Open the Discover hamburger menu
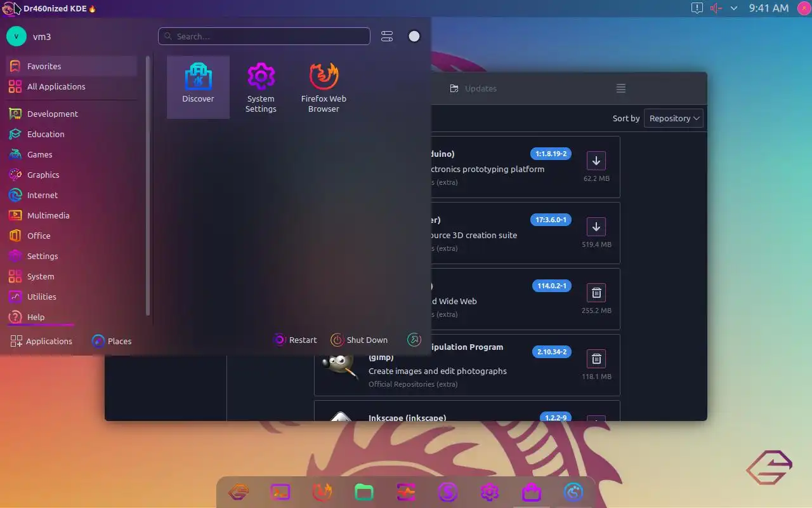 point(621,88)
